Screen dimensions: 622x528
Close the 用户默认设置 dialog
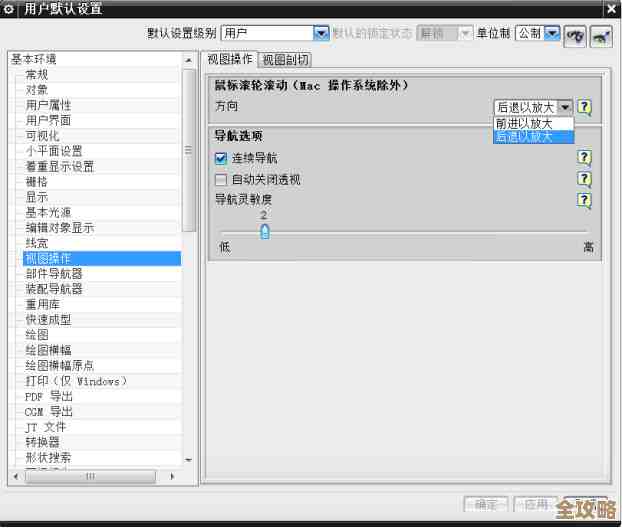tap(611, 9)
